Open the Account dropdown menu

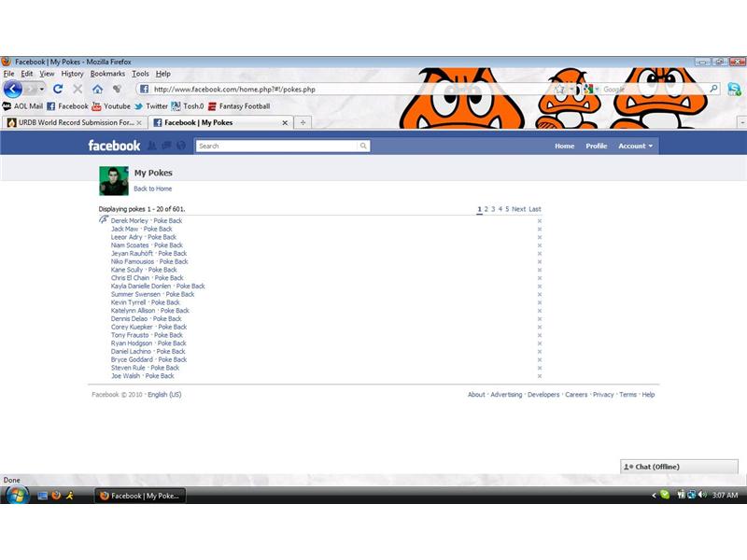click(633, 146)
